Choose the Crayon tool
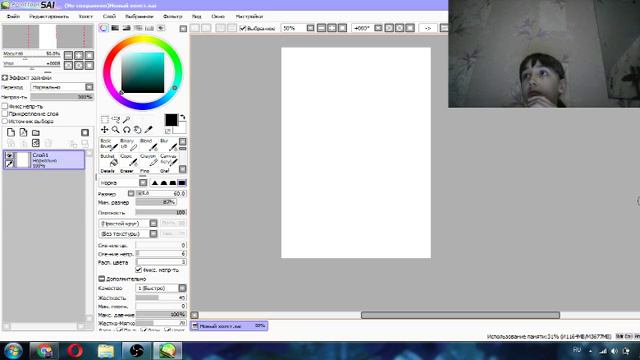 tap(148, 160)
